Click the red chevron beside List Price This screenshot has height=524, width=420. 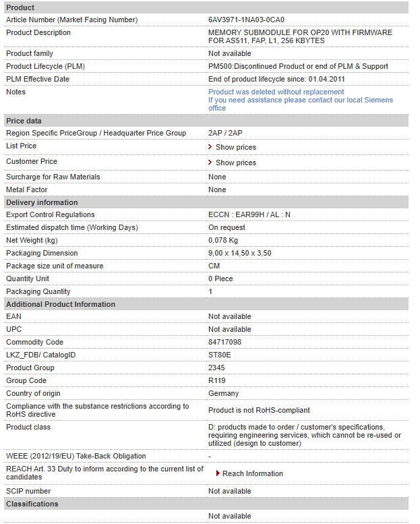coord(210,147)
